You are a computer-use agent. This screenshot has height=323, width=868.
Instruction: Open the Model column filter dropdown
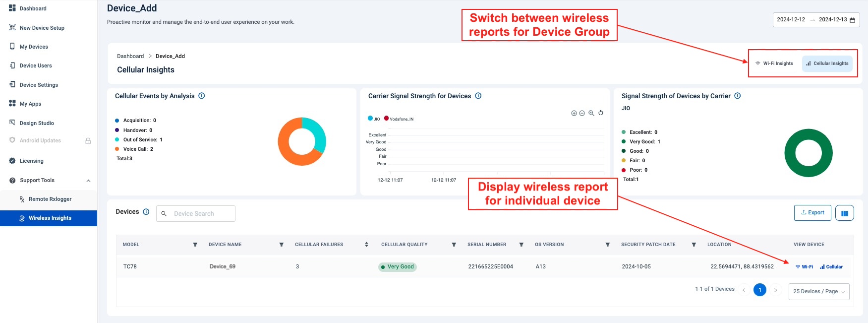(195, 245)
